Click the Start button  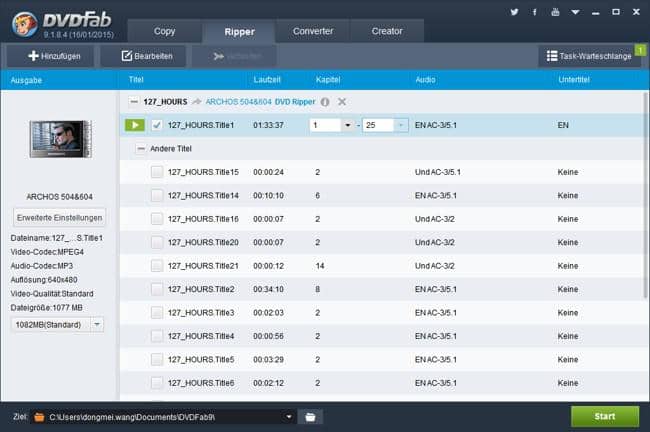(605, 416)
